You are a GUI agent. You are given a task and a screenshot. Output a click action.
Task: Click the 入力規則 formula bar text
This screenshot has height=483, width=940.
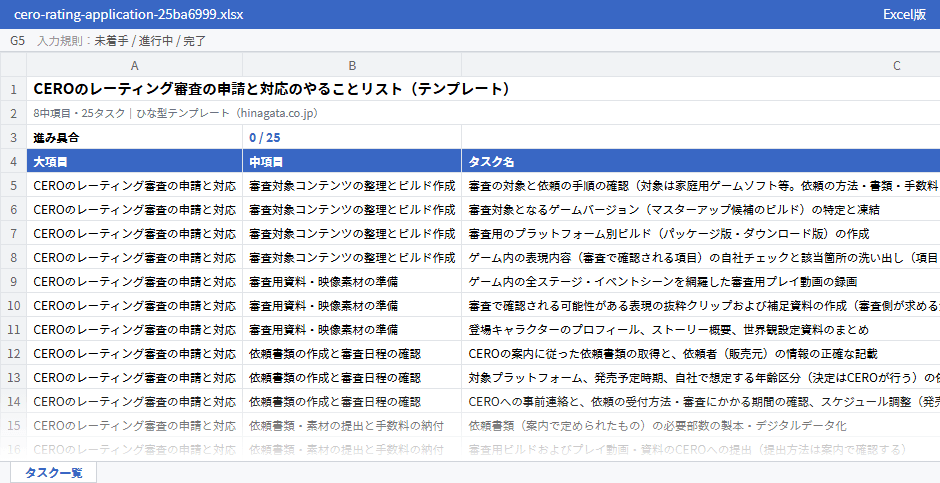point(122,41)
